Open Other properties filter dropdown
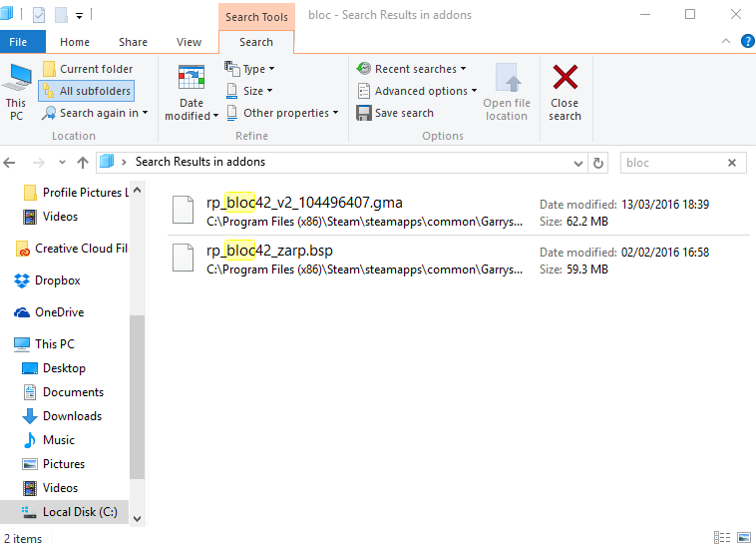The width and height of the screenshot is (756, 547). 282,113
